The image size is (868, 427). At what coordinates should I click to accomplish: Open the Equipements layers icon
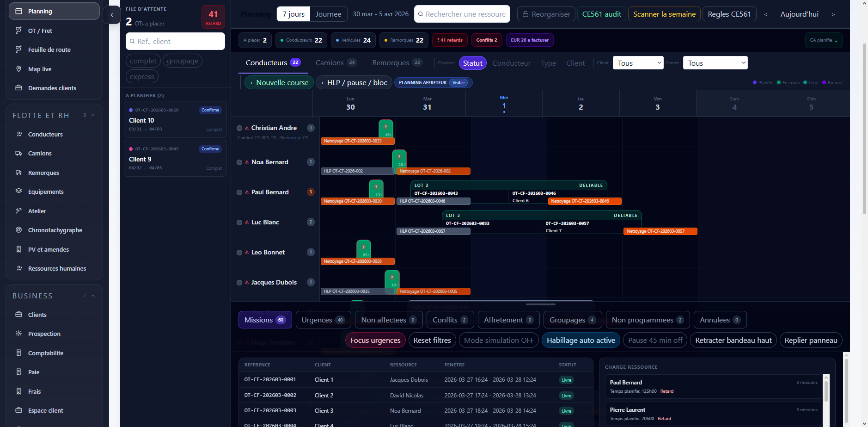[x=19, y=192]
